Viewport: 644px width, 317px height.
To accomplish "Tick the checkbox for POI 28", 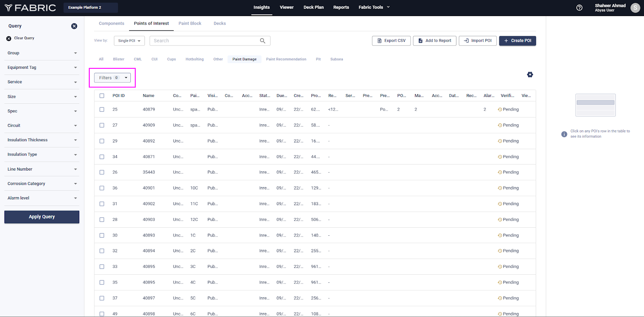I will [x=102, y=220].
